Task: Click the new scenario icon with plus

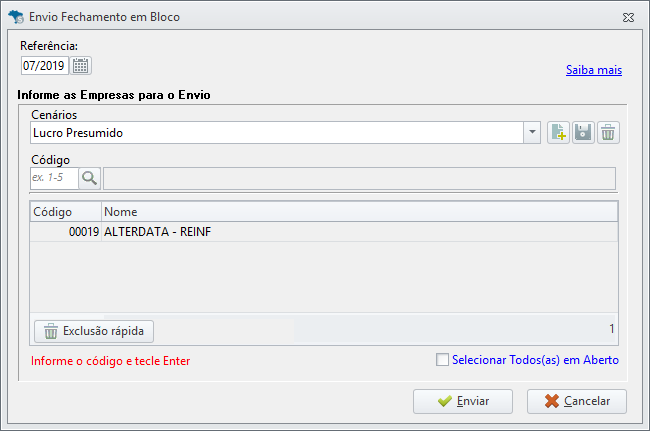Action: point(558,133)
